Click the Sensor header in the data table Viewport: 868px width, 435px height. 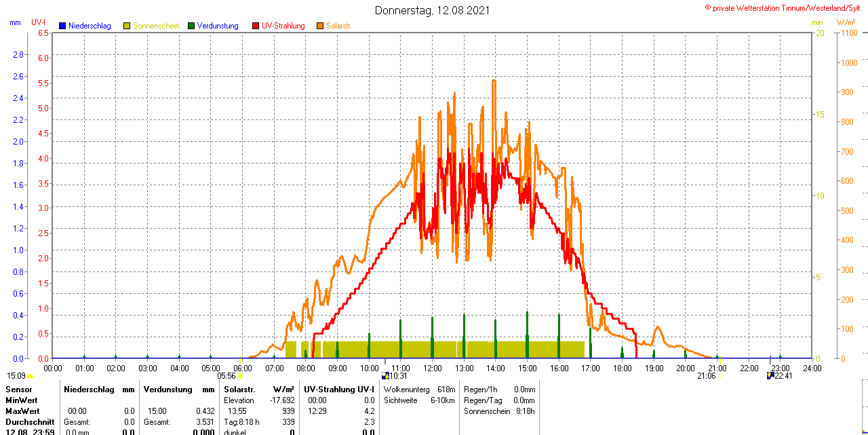19,390
